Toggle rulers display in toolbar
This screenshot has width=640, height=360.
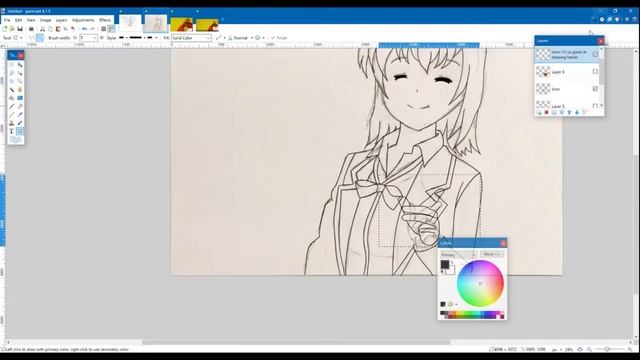(x=111, y=29)
